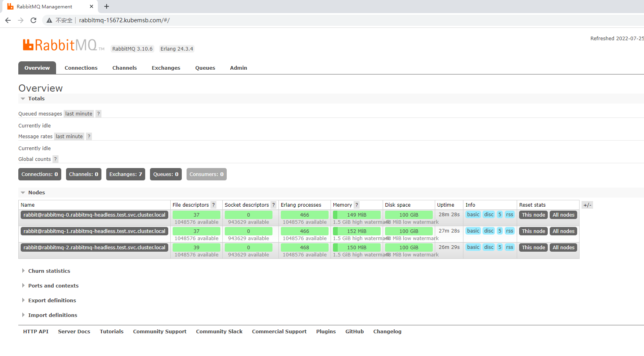Click the 149 MiB memory bar
This screenshot has width=644, height=356.
(357, 215)
